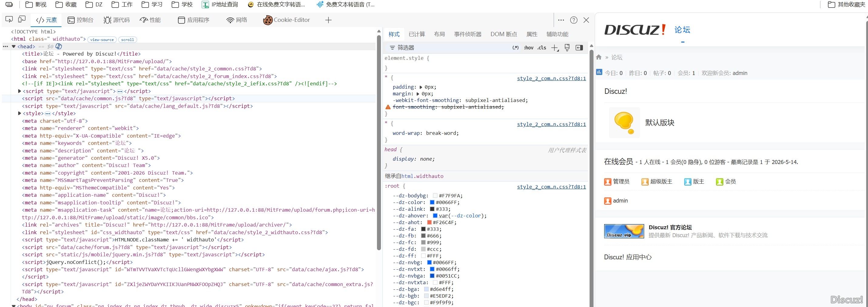Expand the collapsed style element
Image resolution: width=868 pixels, height=307 pixels.
point(19,113)
